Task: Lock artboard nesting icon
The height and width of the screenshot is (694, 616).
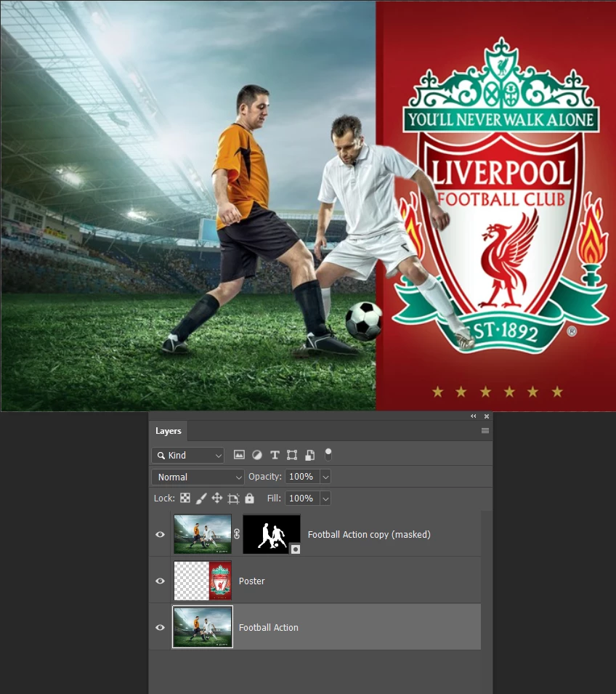Action: coord(233,499)
